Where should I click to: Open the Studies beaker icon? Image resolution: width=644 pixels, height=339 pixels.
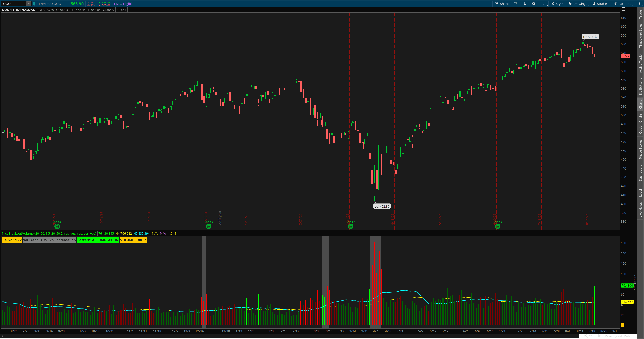(594, 4)
